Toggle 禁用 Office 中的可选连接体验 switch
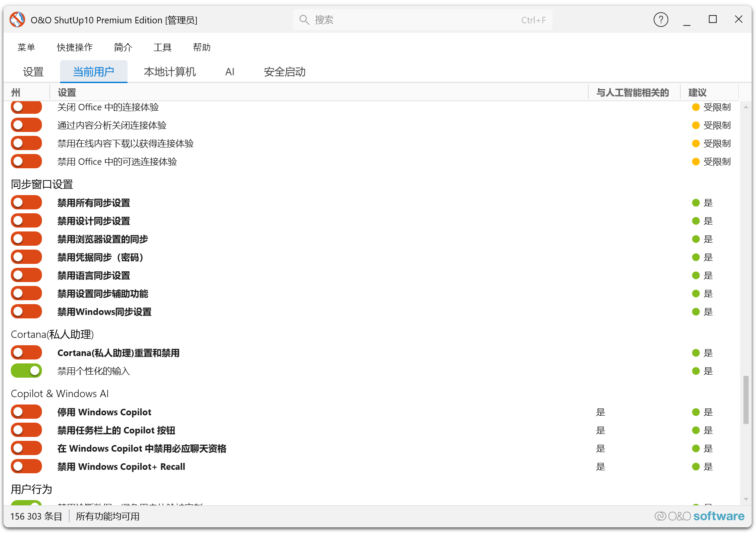756x536 pixels. pyautogui.click(x=26, y=161)
